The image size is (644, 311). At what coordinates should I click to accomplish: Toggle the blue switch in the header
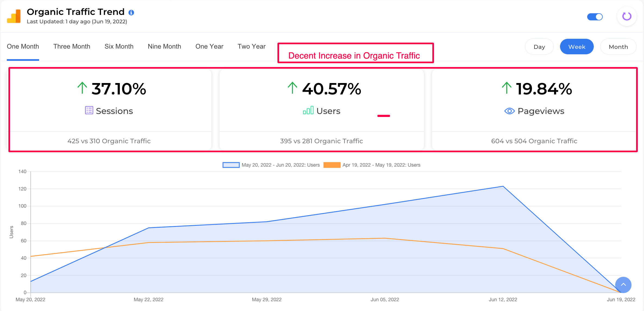click(595, 17)
